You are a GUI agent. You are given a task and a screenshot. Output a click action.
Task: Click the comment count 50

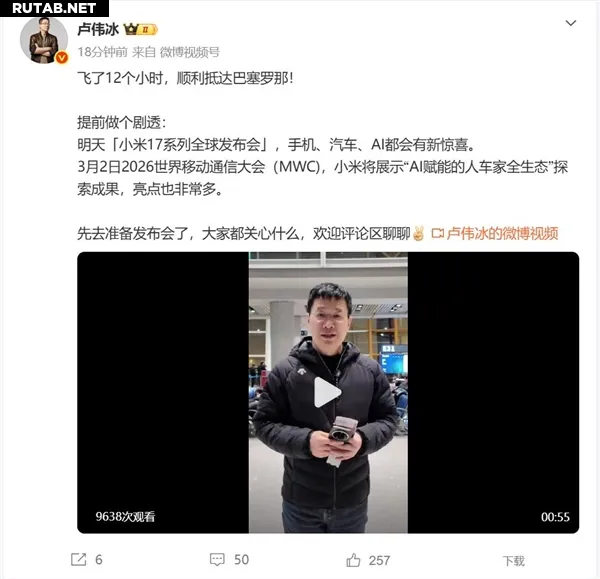tap(241, 560)
